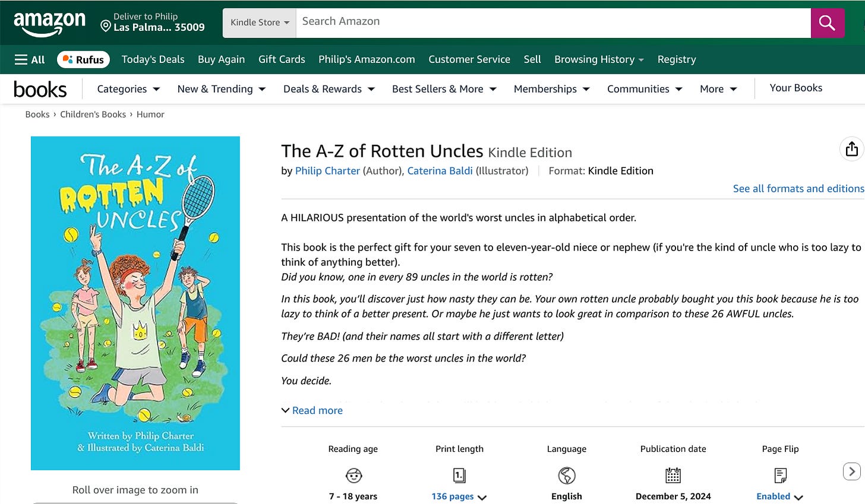The width and height of the screenshot is (865, 504).
Task: Click the Page Flip document icon
Action: point(781,476)
